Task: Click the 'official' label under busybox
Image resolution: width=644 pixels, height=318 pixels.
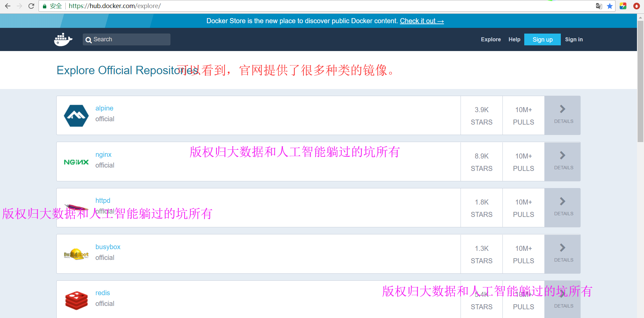Action: (105, 258)
